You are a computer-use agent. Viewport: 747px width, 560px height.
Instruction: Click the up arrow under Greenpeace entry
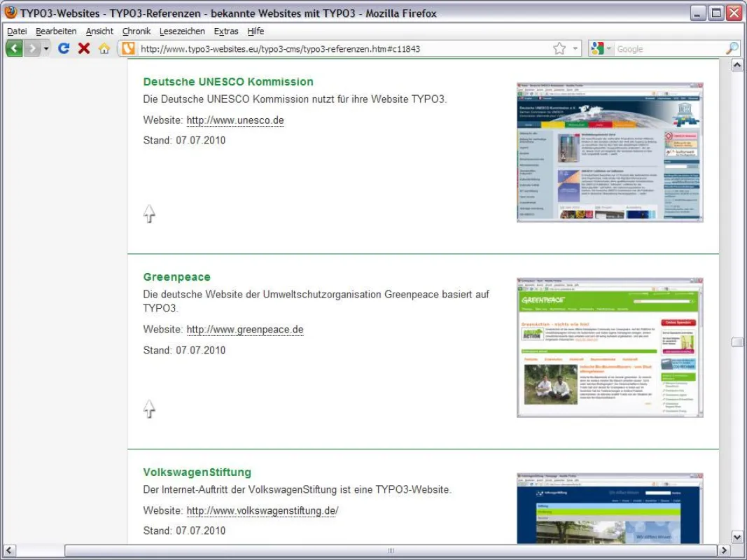click(x=149, y=409)
